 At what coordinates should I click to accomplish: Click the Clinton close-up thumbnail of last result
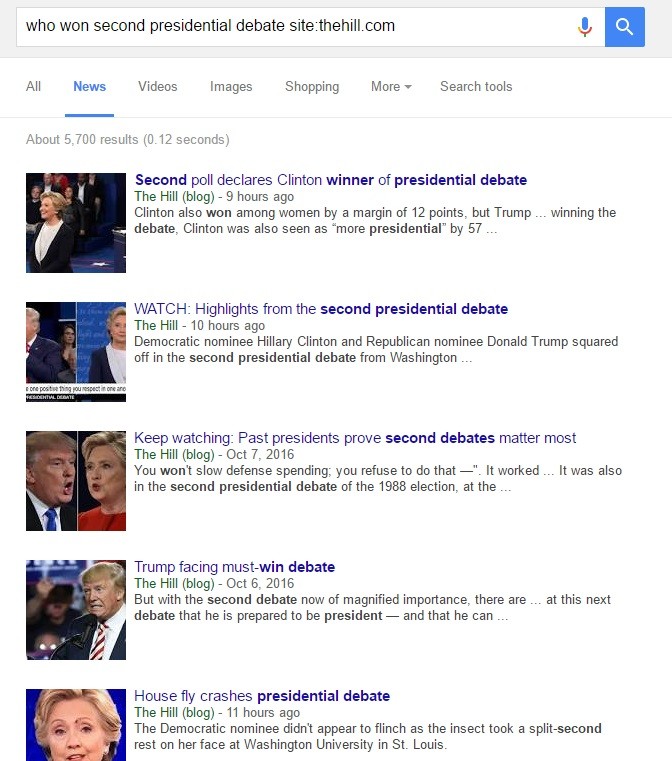point(76,725)
